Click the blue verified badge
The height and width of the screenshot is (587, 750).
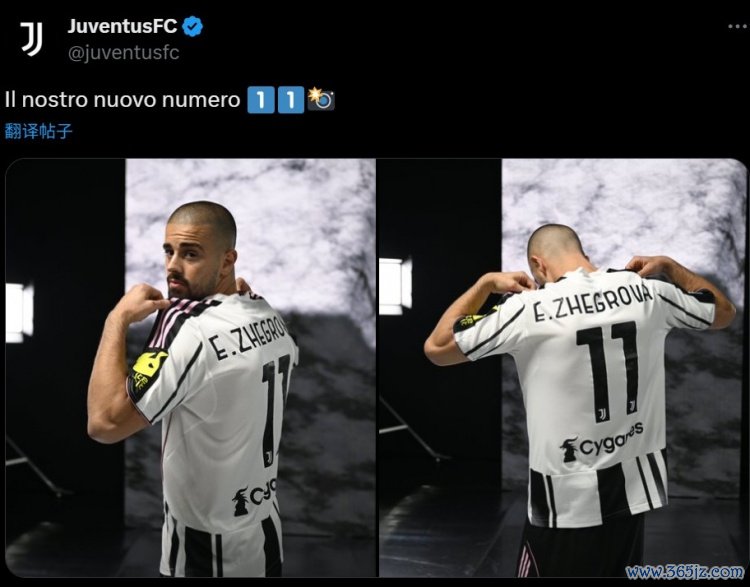pos(193,27)
